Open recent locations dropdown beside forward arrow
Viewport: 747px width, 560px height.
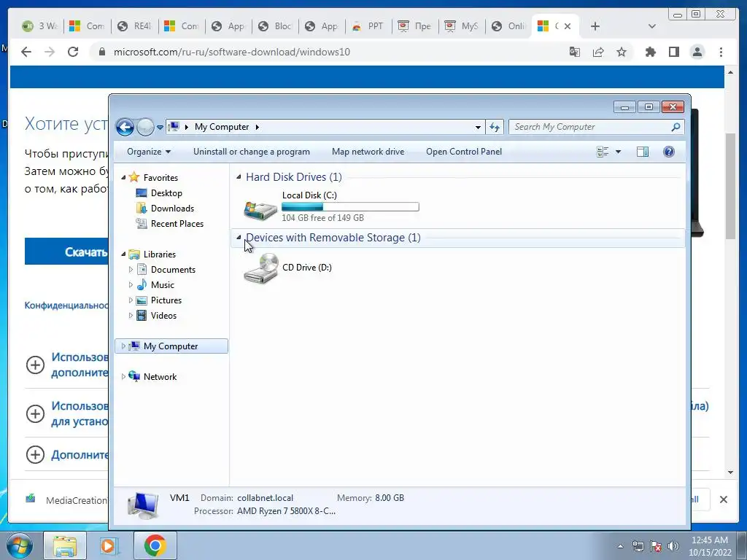click(x=160, y=127)
